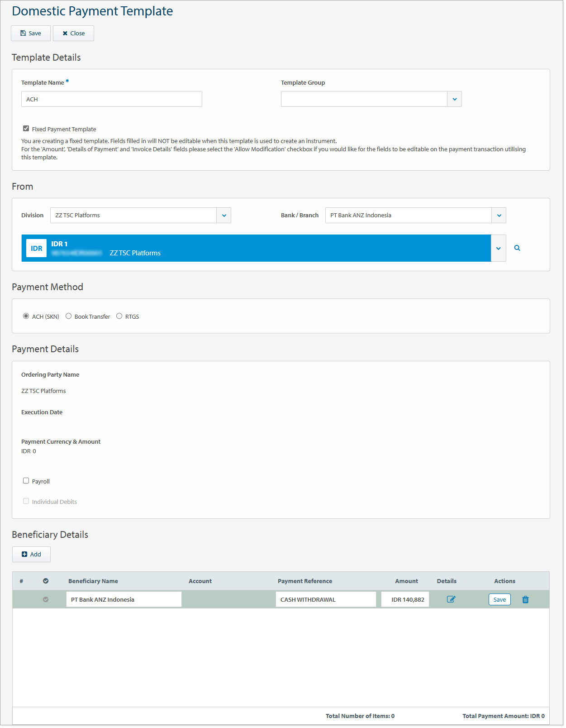566x728 pixels.
Task: Open the IDR 1 account selector dropdown
Action: point(498,249)
